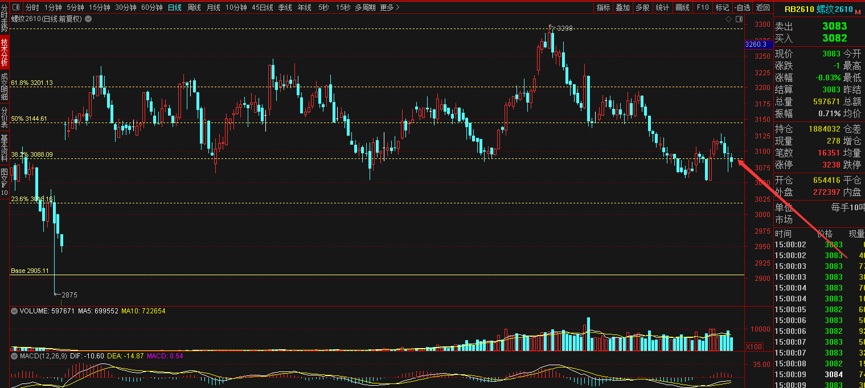Toggle -自选 watchlist button
This screenshot has width=865, height=388.
(743, 8)
